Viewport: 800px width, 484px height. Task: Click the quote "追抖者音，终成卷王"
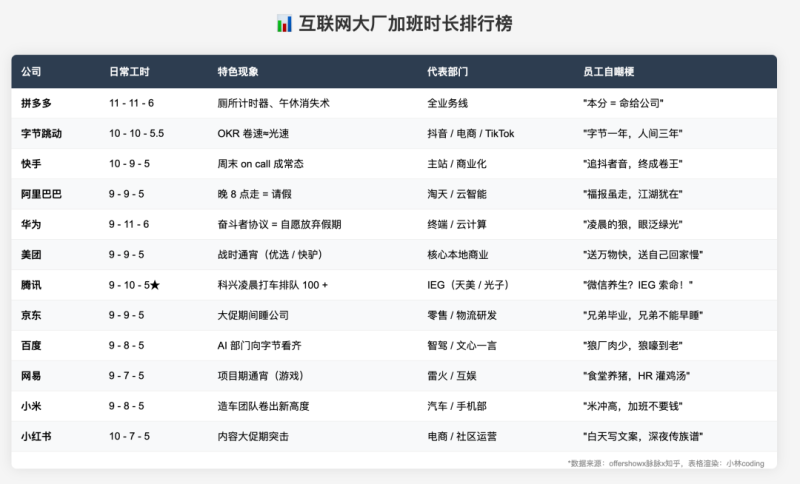tap(633, 164)
